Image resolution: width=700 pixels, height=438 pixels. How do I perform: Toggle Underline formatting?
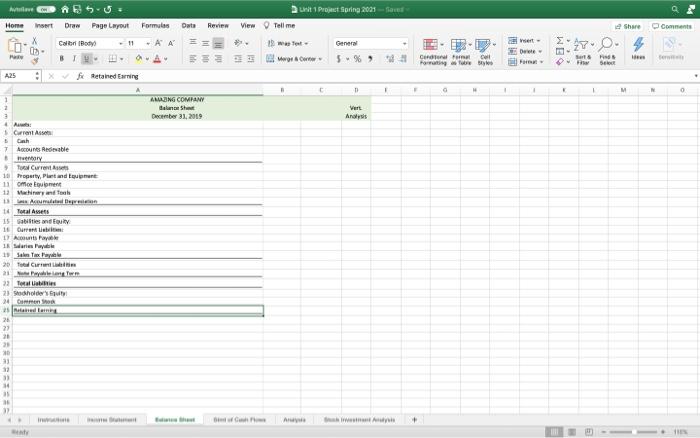[87, 58]
